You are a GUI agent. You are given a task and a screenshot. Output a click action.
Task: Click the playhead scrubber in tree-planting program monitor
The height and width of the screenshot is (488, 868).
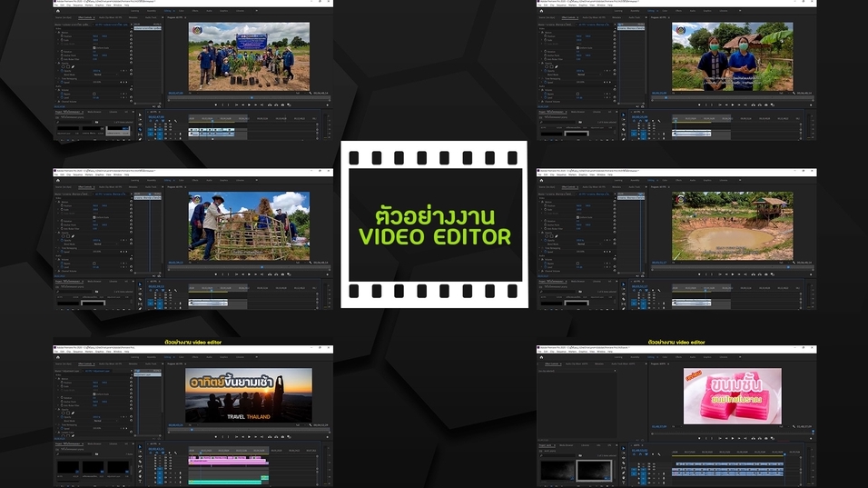point(252,97)
